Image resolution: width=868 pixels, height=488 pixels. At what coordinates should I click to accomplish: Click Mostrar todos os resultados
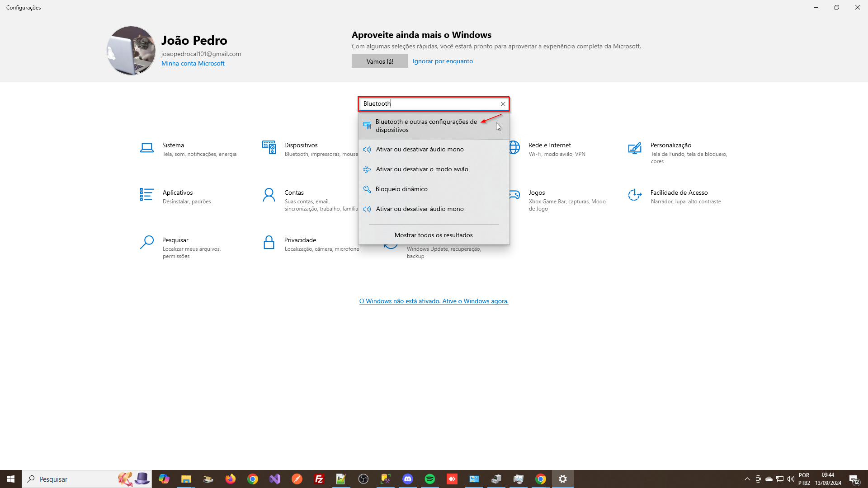(434, 235)
